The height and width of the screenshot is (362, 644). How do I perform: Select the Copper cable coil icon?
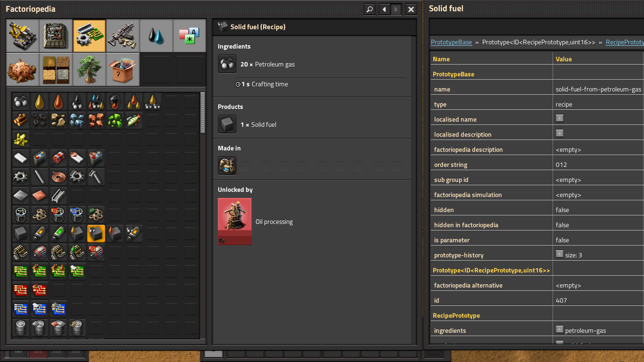pos(58,177)
